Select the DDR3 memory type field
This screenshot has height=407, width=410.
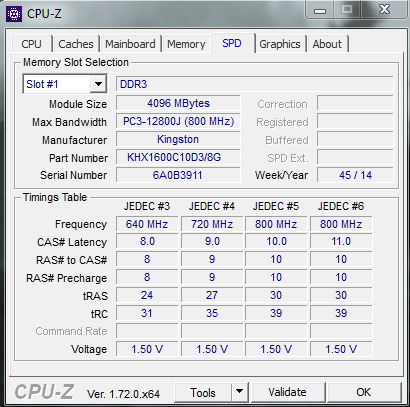(x=255, y=84)
